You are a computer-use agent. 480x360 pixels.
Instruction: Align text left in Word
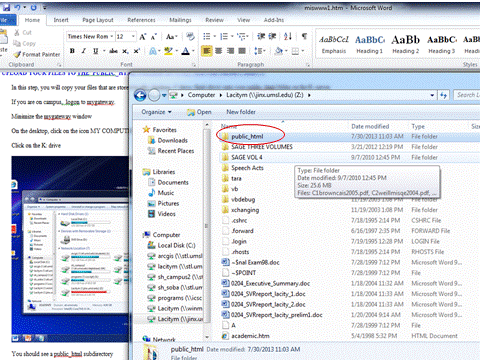(207, 51)
